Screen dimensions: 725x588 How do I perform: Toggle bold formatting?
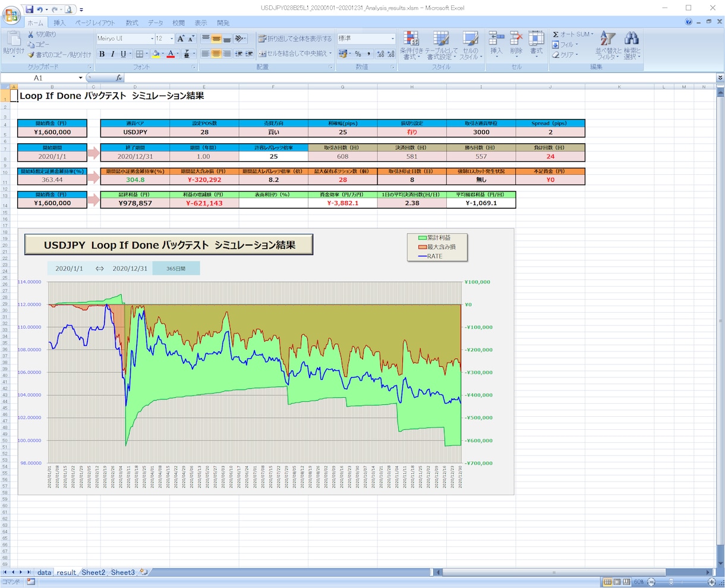[102, 54]
